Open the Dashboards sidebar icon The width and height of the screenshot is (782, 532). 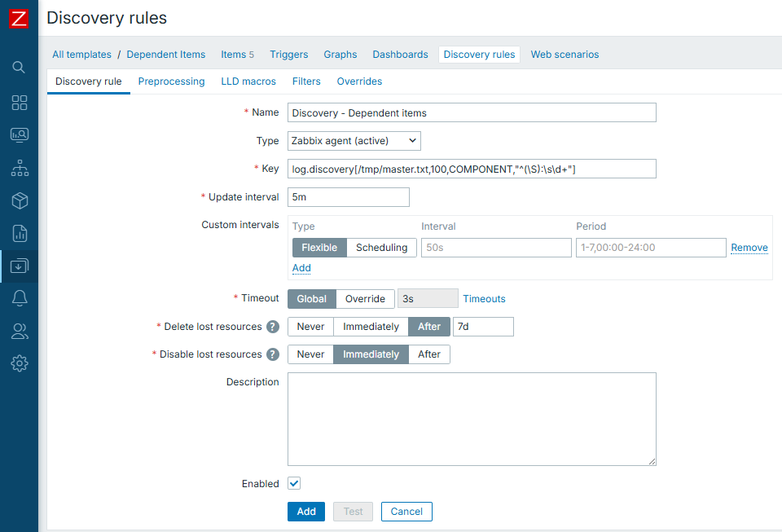pyautogui.click(x=19, y=103)
